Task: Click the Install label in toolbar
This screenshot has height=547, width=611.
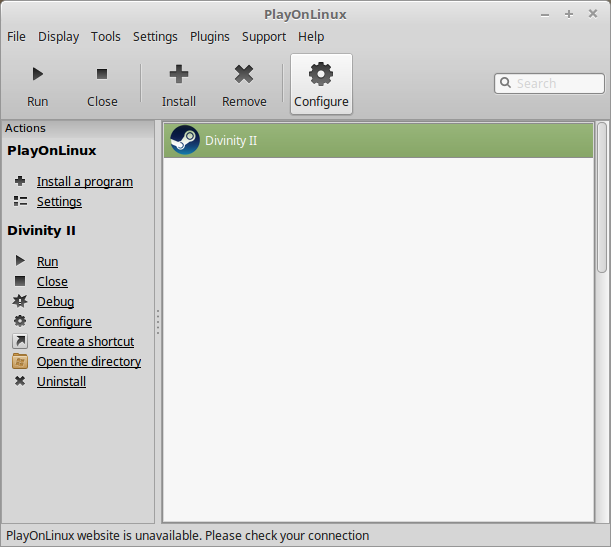Action: [179, 102]
